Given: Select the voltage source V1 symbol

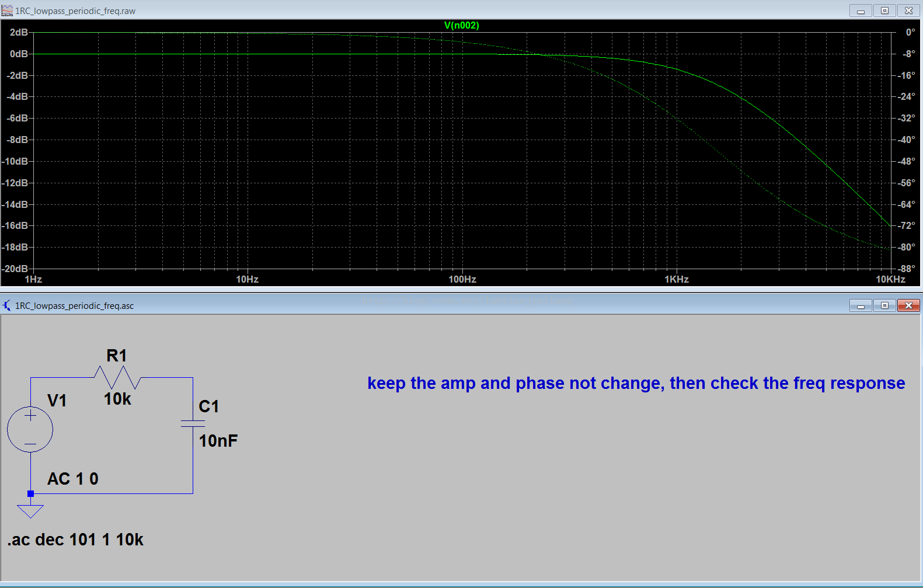Looking at the screenshot, I should [x=30, y=430].
